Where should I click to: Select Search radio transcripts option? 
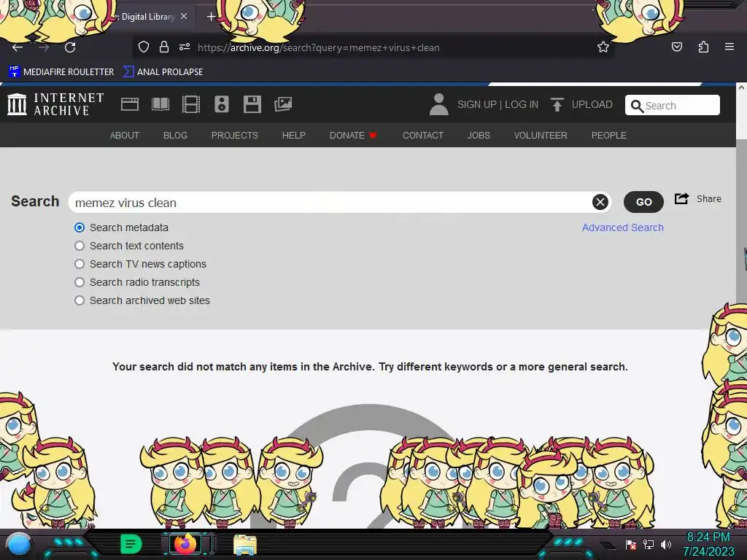tap(80, 282)
